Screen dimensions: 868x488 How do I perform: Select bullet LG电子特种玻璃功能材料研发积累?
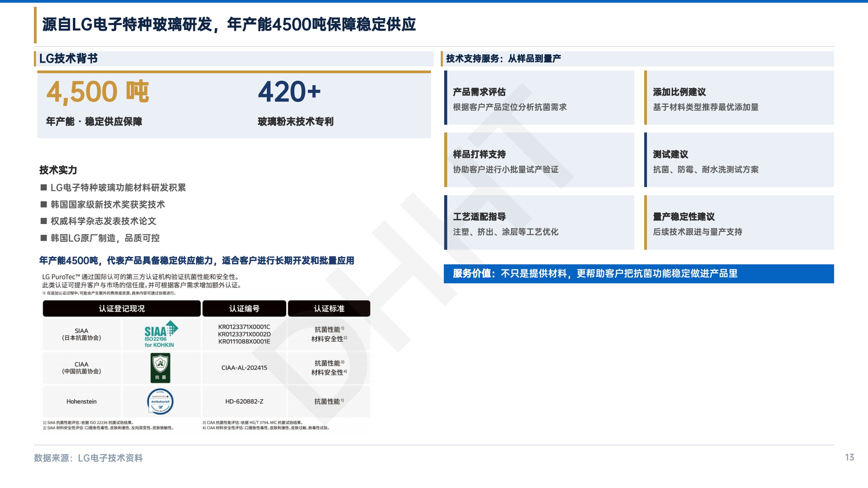[x=118, y=187]
